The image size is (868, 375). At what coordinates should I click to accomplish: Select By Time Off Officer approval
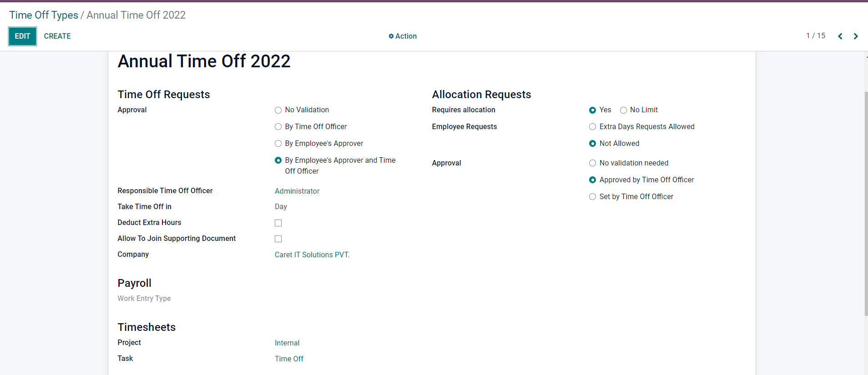(278, 127)
